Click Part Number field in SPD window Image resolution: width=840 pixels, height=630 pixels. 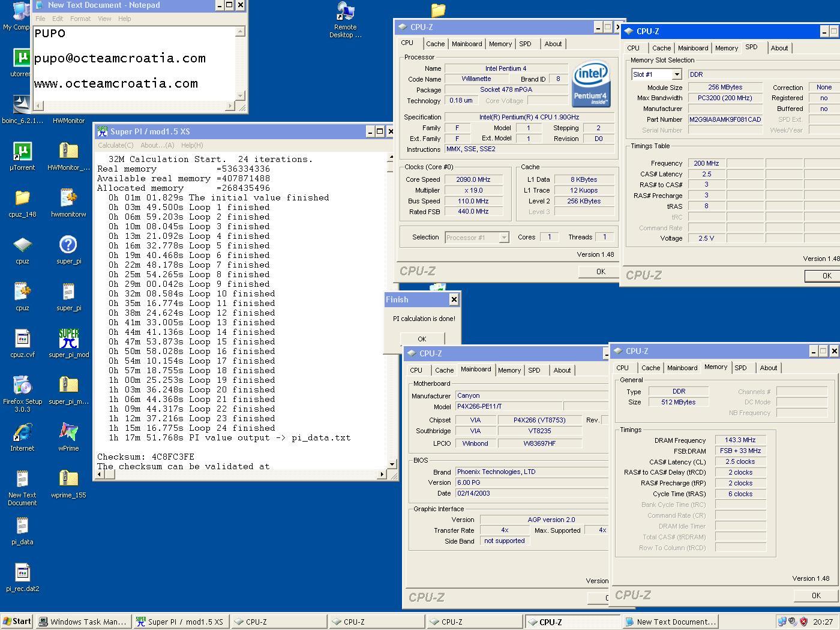pos(725,119)
